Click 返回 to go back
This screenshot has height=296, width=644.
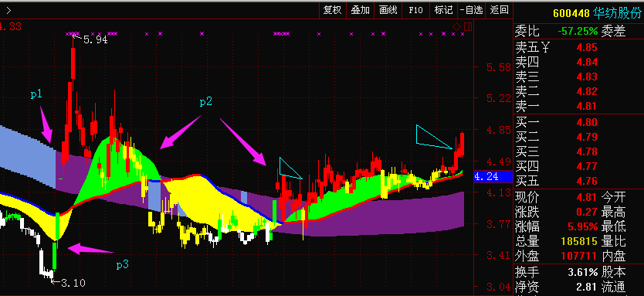(499, 10)
